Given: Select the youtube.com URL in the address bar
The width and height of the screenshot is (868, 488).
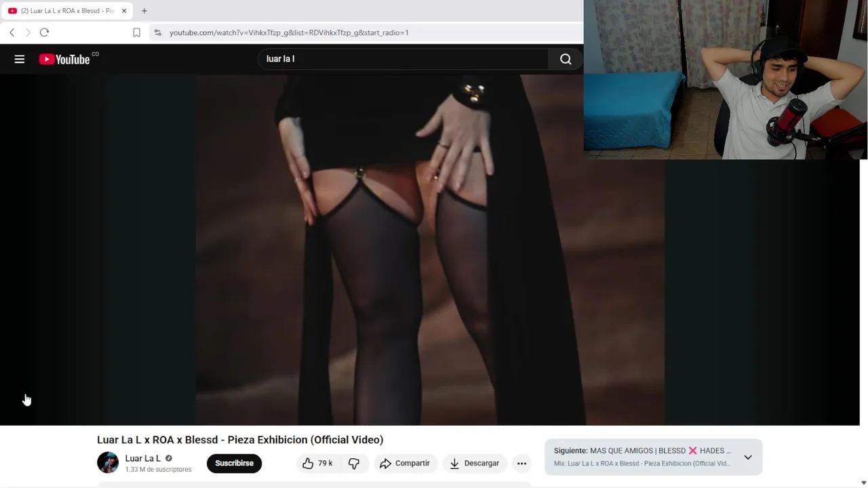Looking at the screenshot, I should (x=289, y=33).
